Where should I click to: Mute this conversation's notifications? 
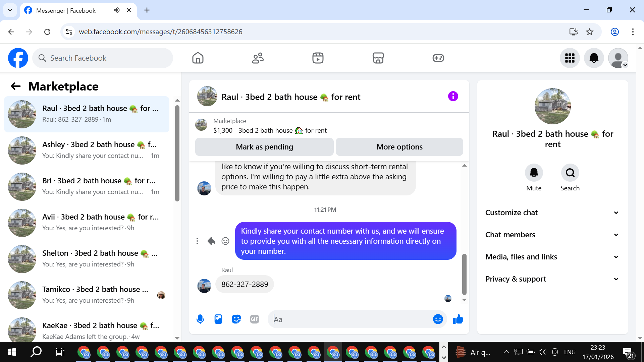[534, 173]
